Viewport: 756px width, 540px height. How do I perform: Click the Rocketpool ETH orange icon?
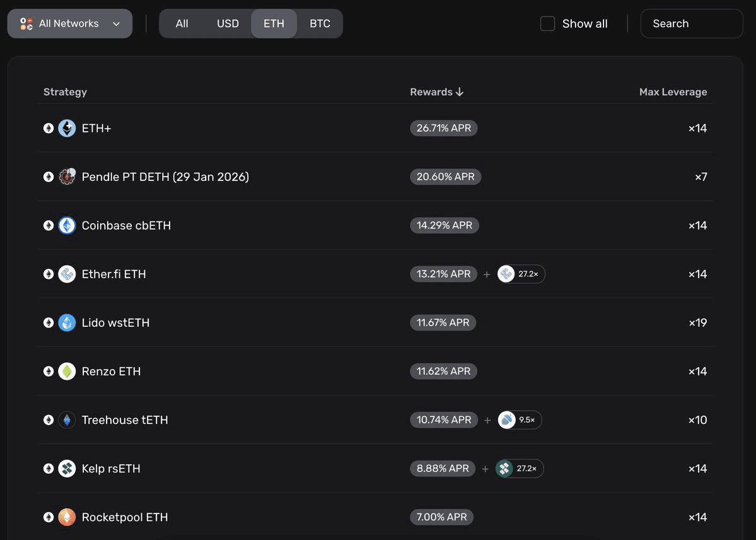pos(67,517)
